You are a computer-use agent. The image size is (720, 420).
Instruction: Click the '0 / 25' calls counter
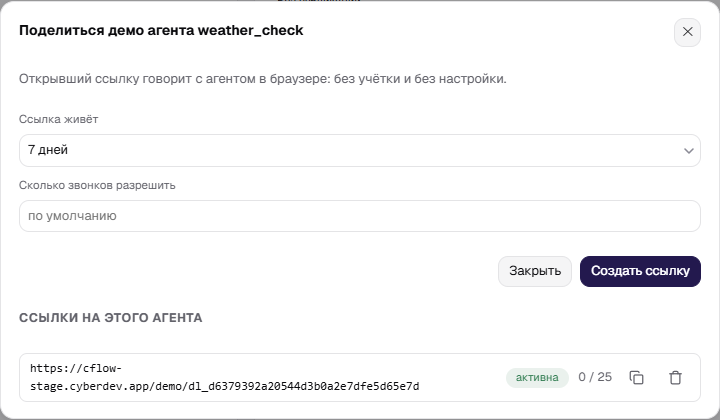(x=595, y=377)
